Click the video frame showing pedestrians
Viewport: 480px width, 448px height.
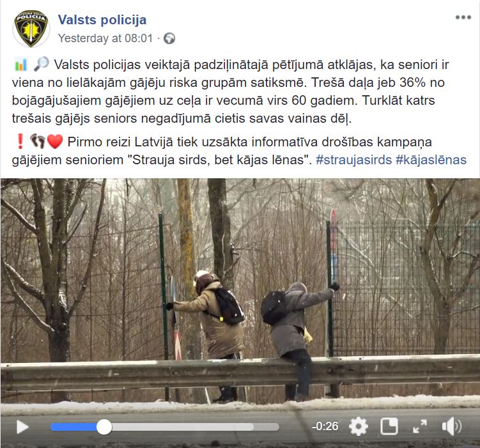click(x=240, y=295)
